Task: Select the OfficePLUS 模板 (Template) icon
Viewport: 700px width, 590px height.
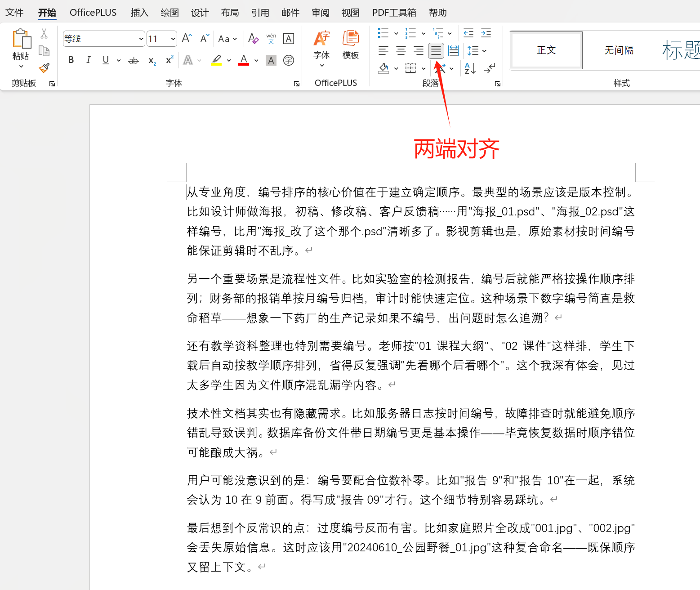Action: [350, 43]
